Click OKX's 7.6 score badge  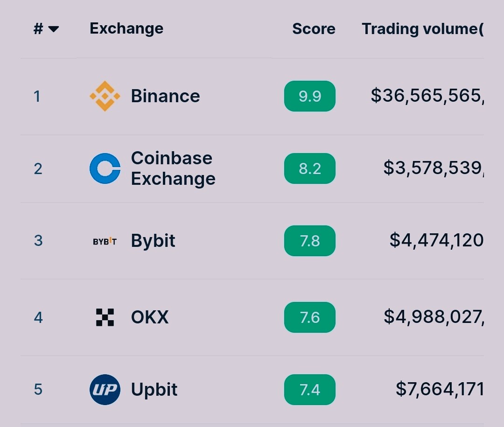point(310,317)
